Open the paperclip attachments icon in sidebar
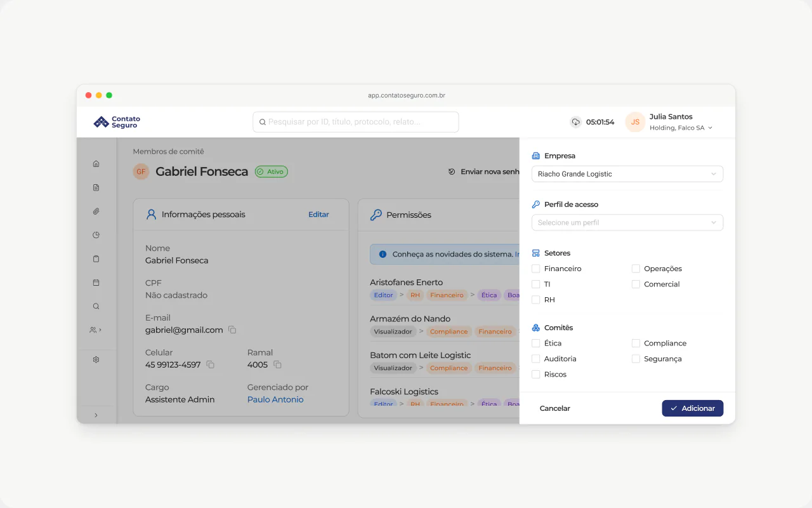 pyautogui.click(x=96, y=211)
